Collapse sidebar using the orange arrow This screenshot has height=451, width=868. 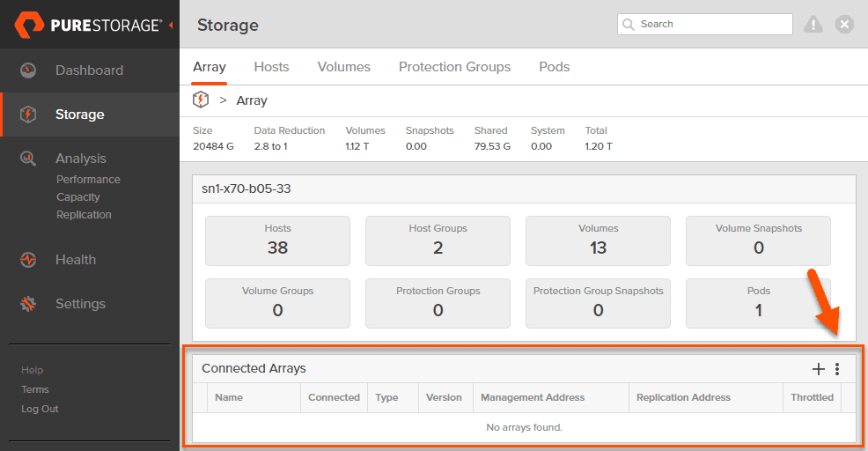(x=171, y=25)
